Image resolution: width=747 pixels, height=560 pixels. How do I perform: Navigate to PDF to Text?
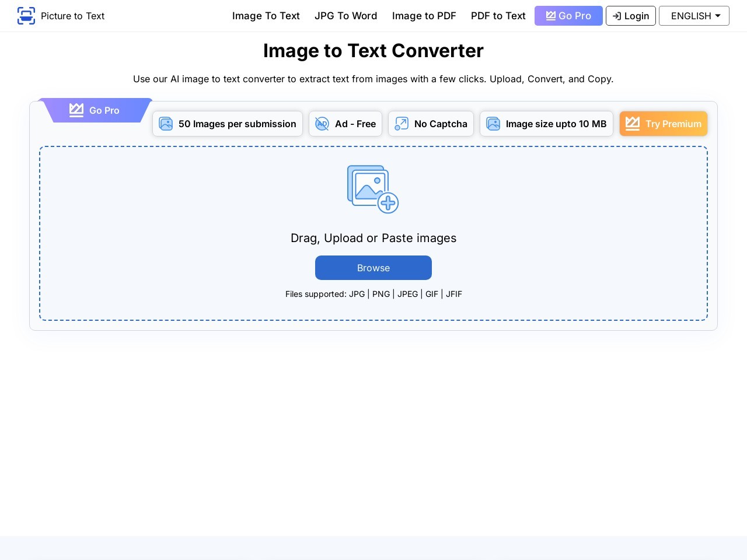point(498,16)
